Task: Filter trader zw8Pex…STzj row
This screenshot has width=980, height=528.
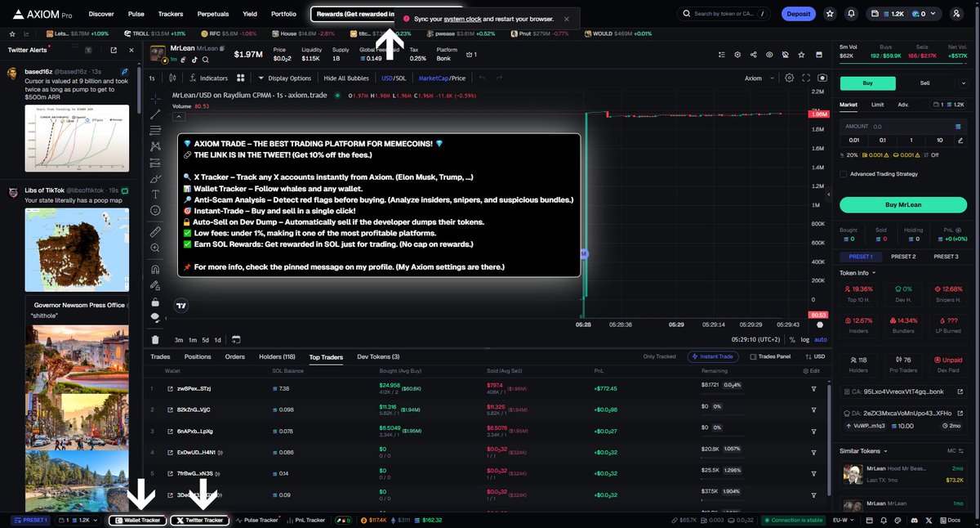Action: [x=813, y=388]
